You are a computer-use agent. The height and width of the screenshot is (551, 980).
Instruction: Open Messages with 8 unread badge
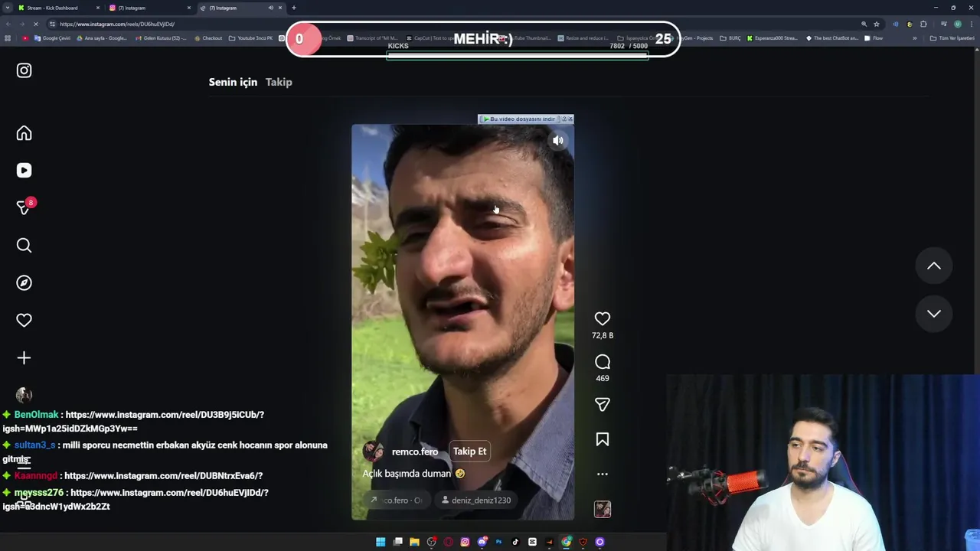25,207
